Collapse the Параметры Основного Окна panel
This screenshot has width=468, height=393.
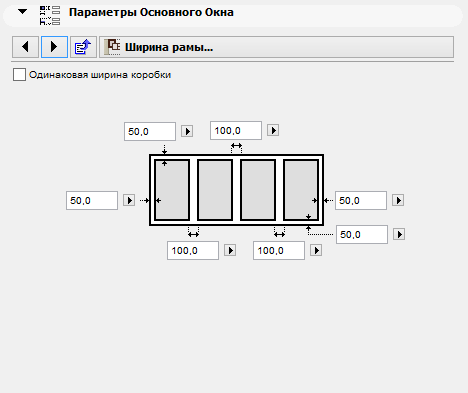pos(22,12)
